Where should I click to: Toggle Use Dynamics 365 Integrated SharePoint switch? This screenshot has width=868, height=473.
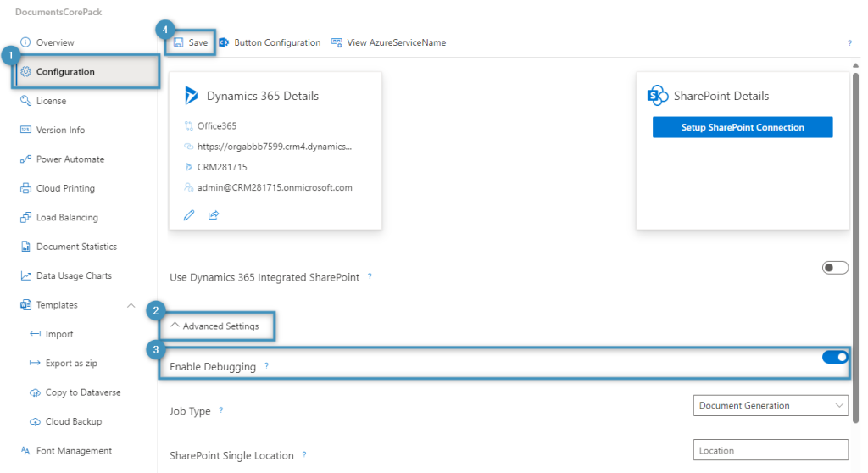point(835,268)
